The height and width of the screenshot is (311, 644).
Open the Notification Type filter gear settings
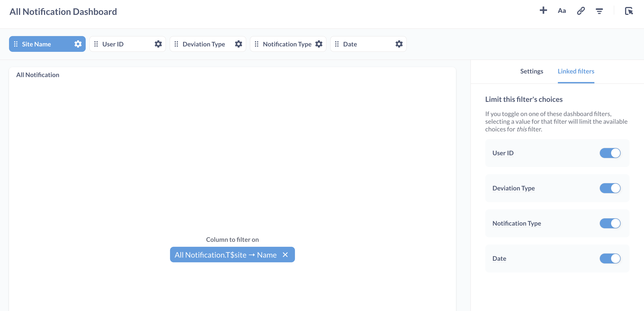(x=319, y=44)
